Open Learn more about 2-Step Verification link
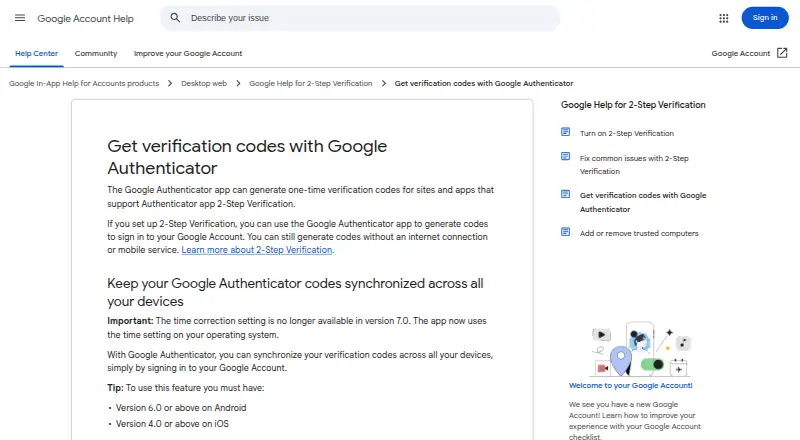The height and width of the screenshot is (440, 800). click(x=257, y=250)
